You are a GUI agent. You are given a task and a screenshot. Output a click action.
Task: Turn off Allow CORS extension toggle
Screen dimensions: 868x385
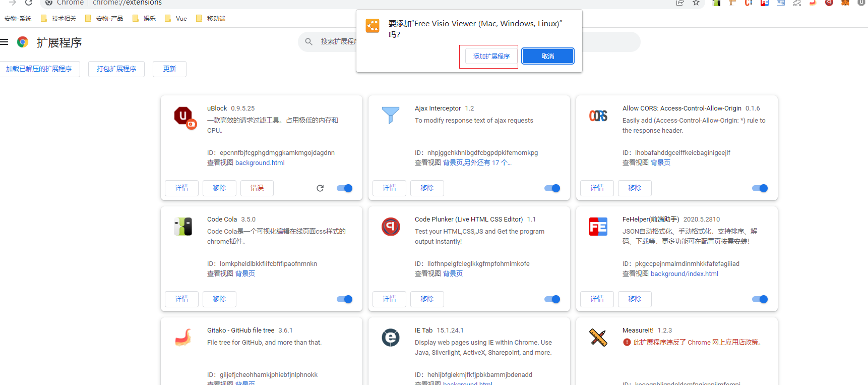pyautogui.click(x=760, y=188)
